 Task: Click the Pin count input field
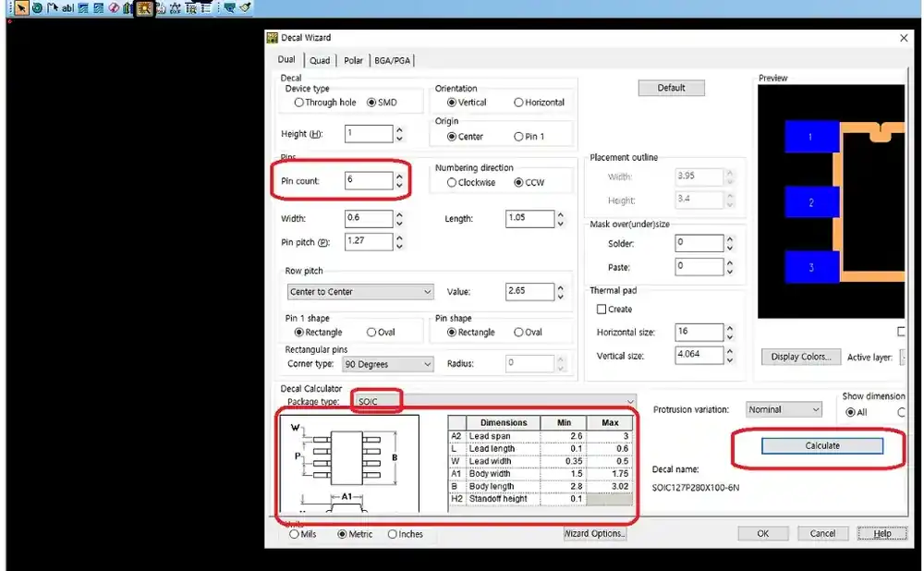pos(369,180)
